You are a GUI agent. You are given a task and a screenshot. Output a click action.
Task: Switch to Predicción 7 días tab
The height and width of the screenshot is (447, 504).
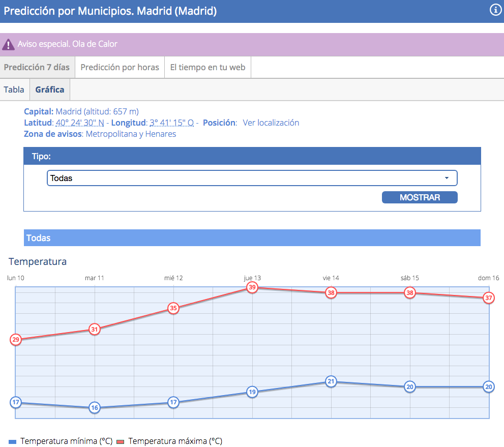pos(37,67)
